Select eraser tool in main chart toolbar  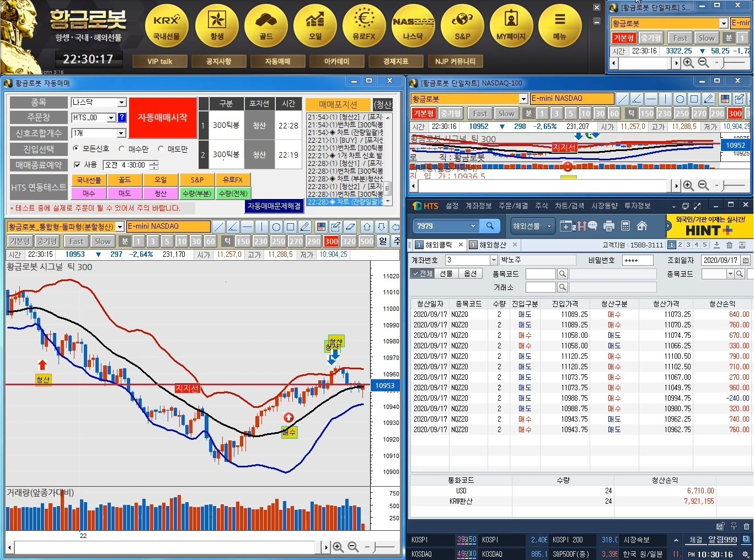350,227
